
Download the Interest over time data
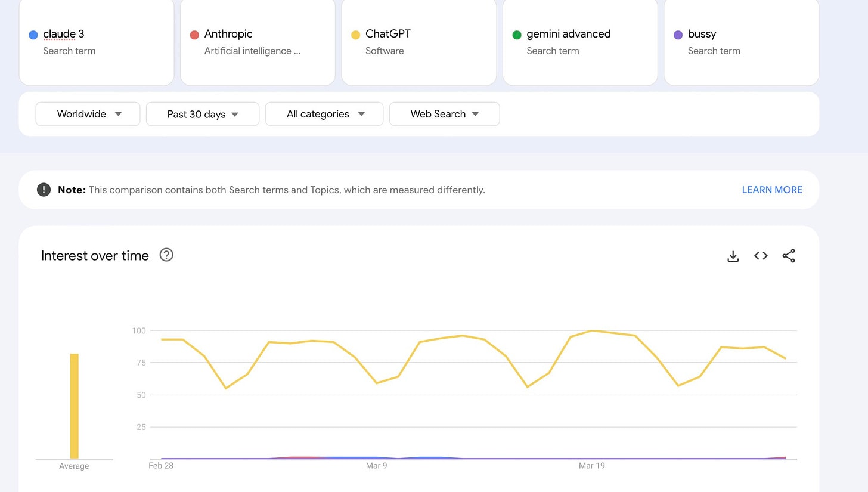(x=733, y=256)
